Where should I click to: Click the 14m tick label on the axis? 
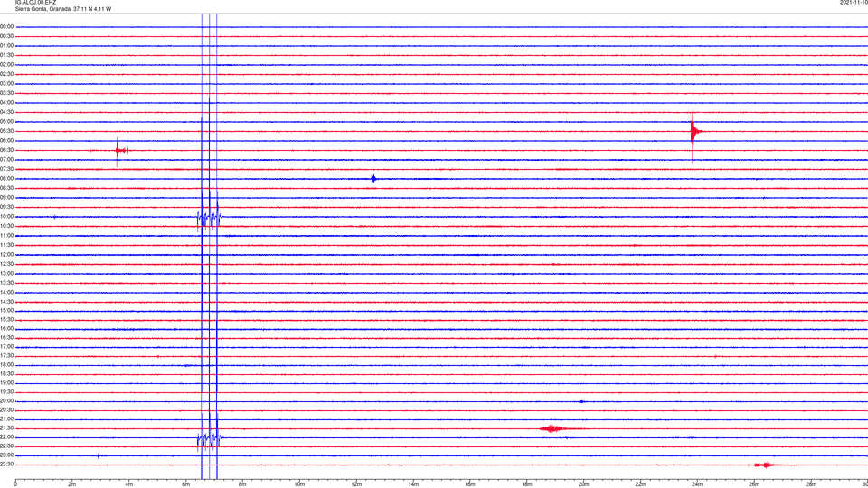(413, 484)
